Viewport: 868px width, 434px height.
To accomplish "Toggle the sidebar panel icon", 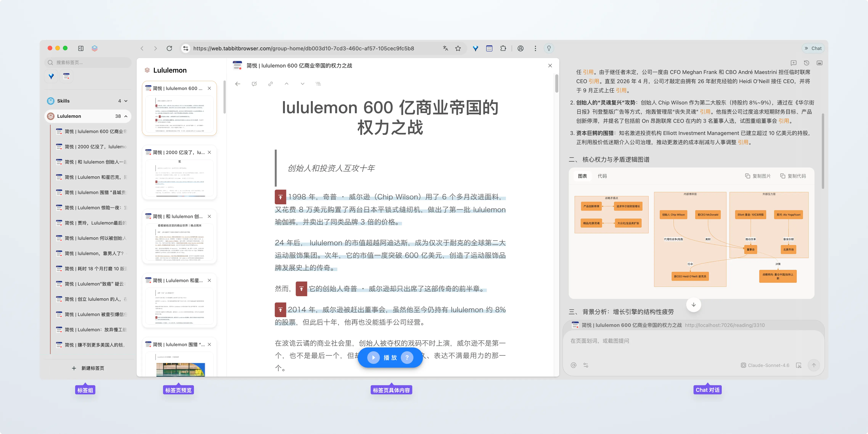I will (81, 48).
